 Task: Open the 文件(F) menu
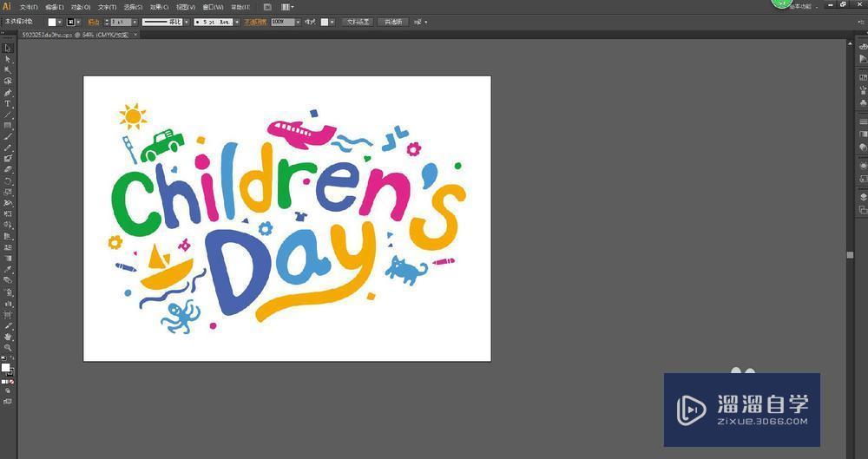pyautogui.click(x=29, y=7)
